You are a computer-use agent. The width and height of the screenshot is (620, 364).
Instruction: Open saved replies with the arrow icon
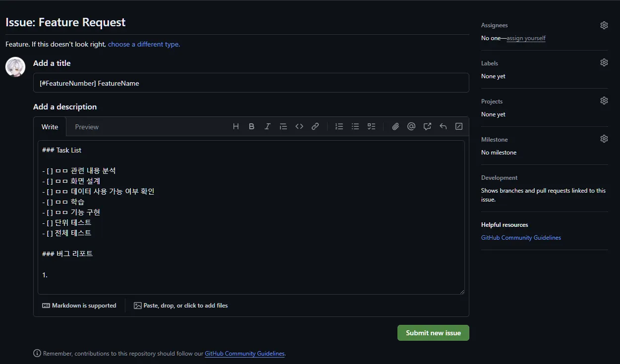coord(443,127)
